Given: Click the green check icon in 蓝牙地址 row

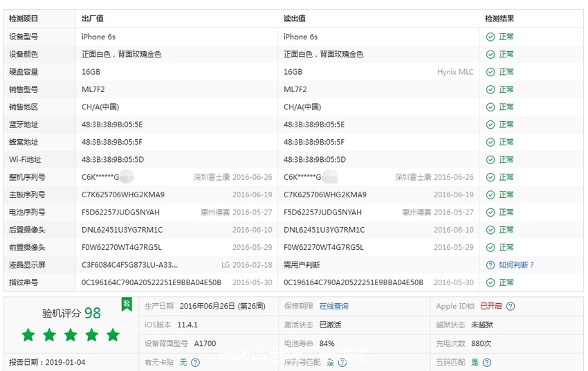Looking at the screenshot, I should pos(490,125).
